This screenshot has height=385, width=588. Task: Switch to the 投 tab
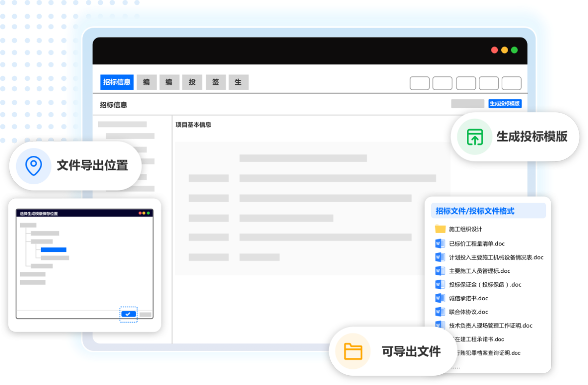click(x=192, y=82)
